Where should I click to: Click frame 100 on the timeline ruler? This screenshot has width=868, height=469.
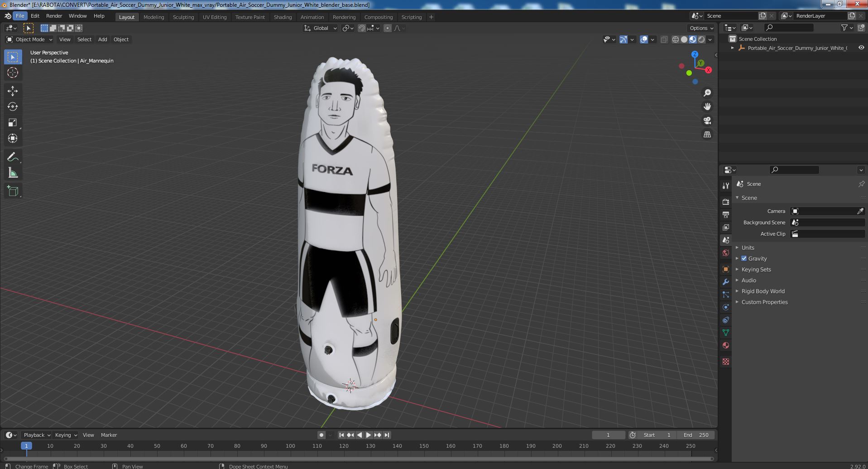290,446
